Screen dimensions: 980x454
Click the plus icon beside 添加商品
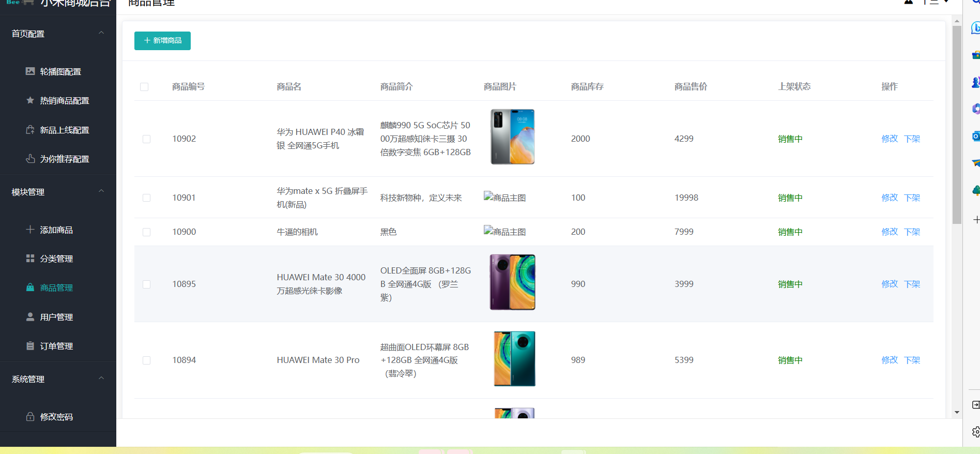(30, 229)
